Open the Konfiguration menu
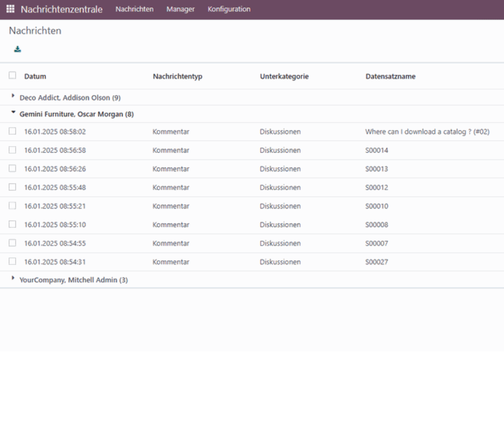 point(229,9)
